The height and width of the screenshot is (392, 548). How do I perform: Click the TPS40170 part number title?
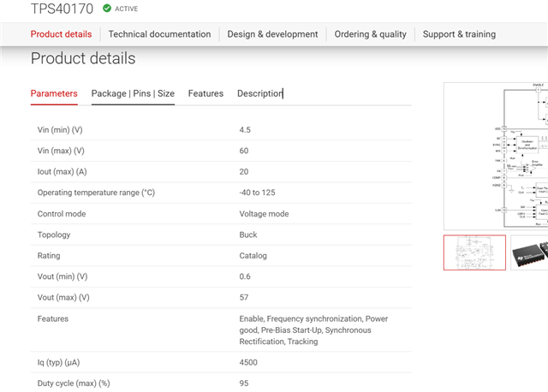[62, 9]
